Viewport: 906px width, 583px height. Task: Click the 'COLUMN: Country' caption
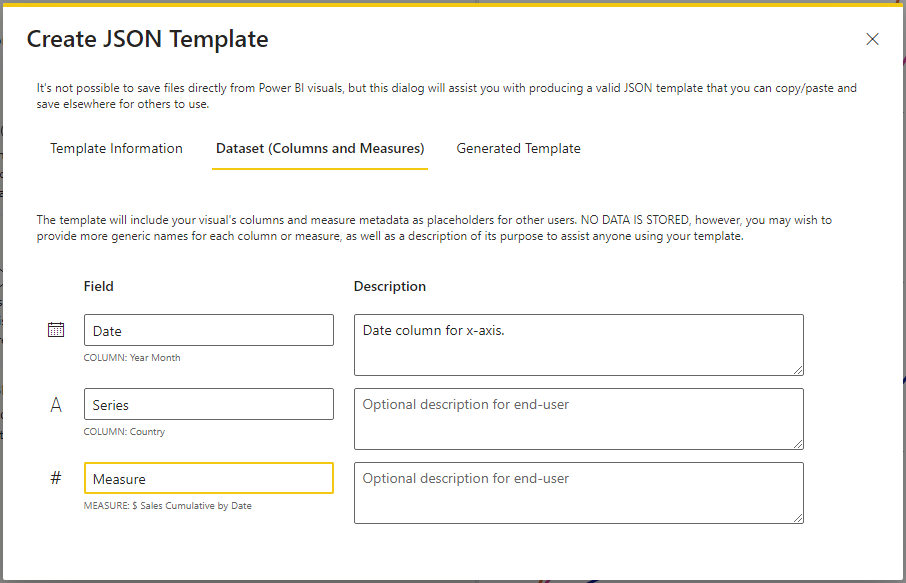124,432
